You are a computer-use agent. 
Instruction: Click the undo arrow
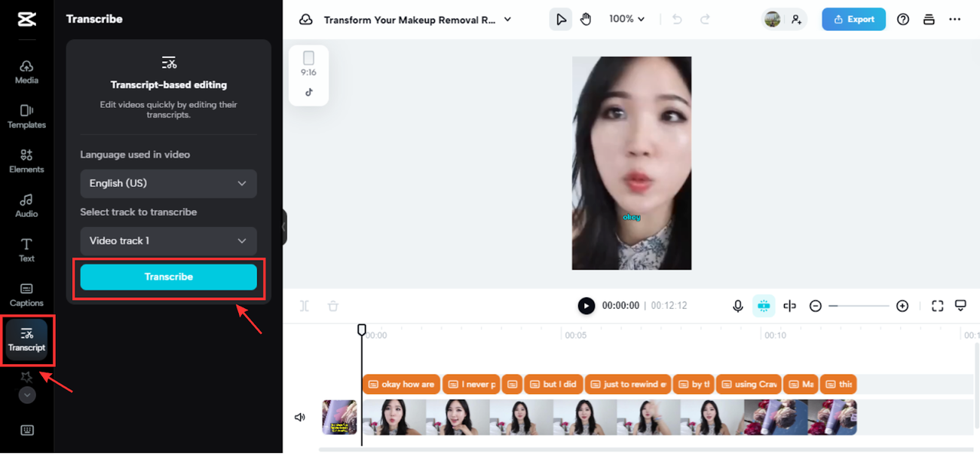[677, 19]
